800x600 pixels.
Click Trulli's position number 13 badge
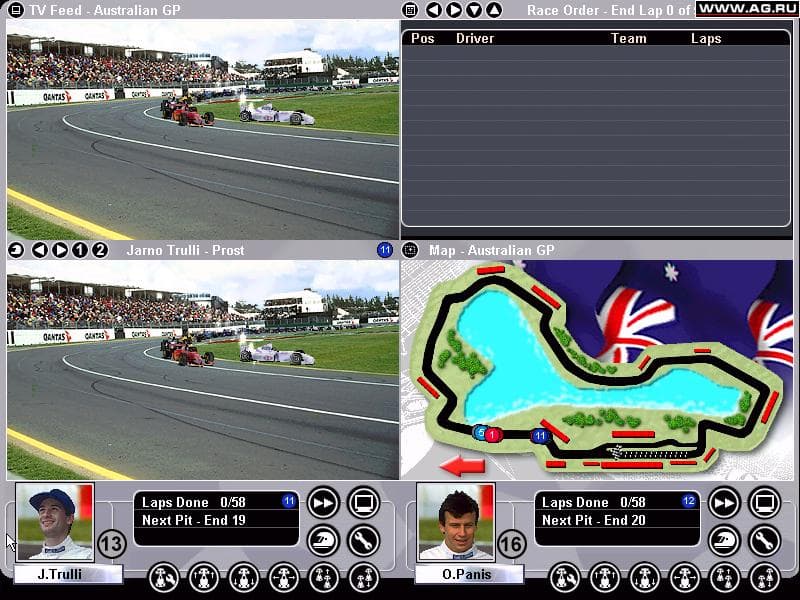pos(111,544)
